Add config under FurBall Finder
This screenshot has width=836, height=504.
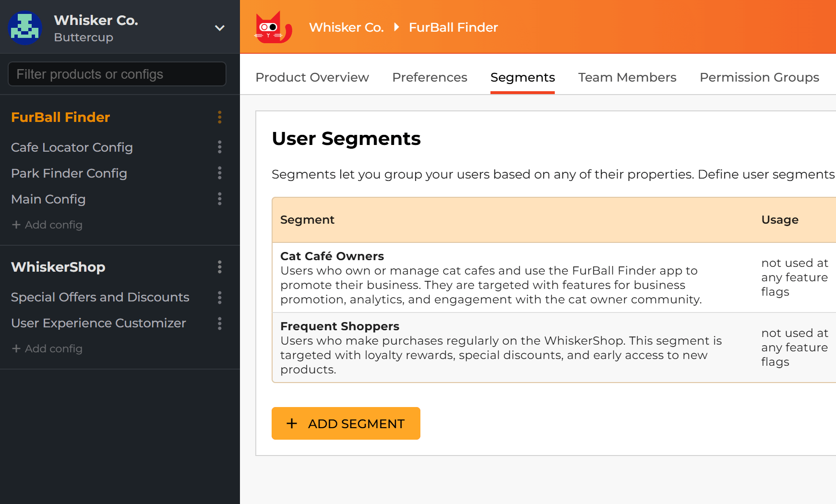pyautogui.click(x=47, y=225)
